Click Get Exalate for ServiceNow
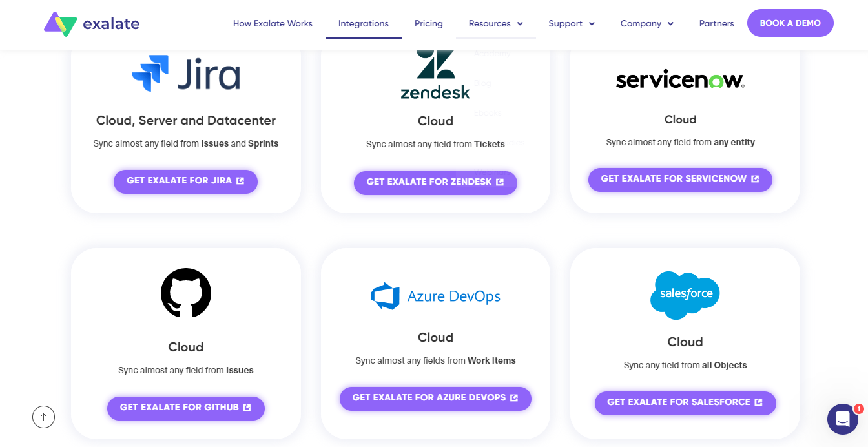Screen dimensions: 868x447 click(x=680, y=179)
